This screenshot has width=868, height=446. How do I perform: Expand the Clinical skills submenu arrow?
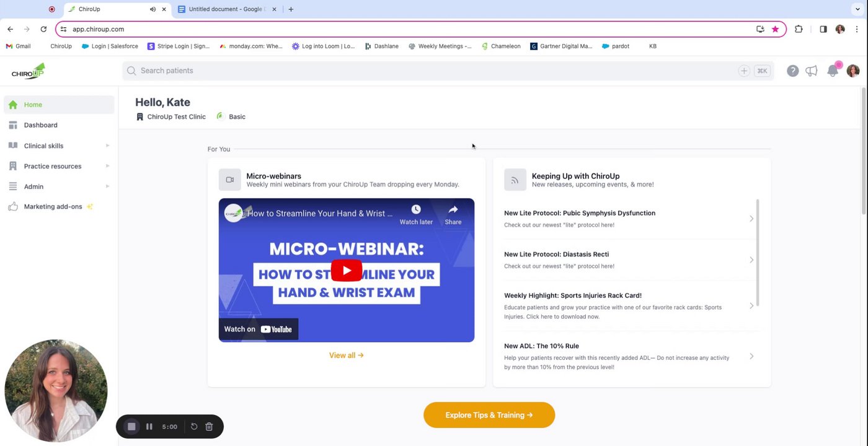(x=107, y=146)
